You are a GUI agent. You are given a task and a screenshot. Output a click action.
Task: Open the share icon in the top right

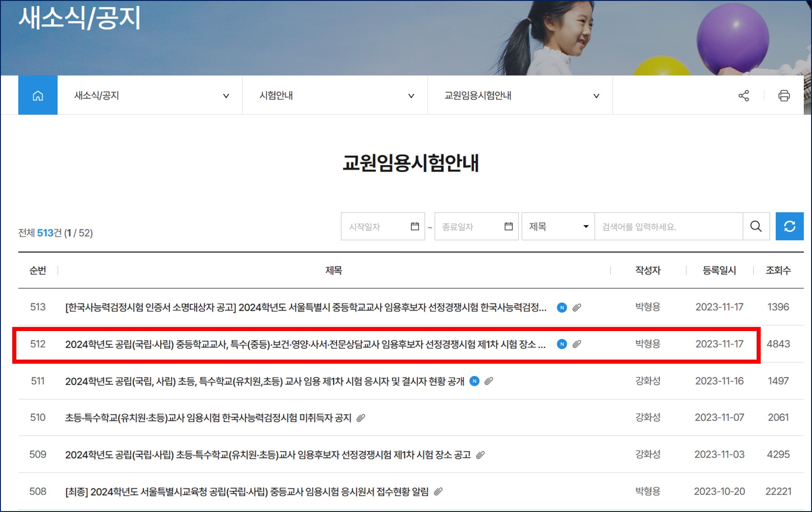click(x=743, y=95)
